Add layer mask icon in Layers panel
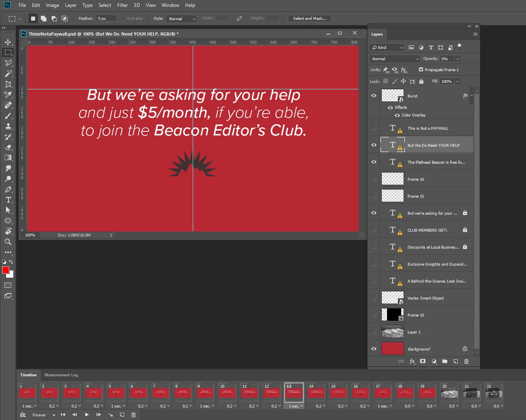The width and height of the screenshot is (526, 420). click(423, 361)
